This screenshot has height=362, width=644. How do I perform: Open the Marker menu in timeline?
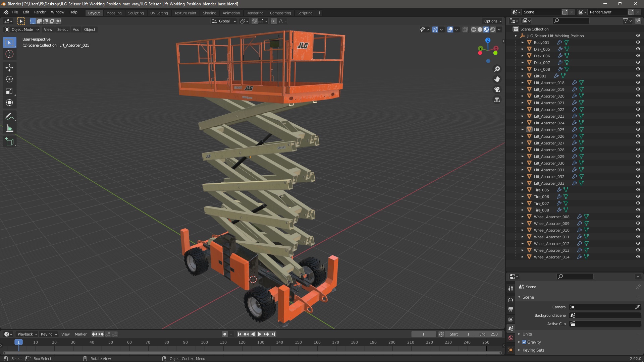(x=80, y=334)
